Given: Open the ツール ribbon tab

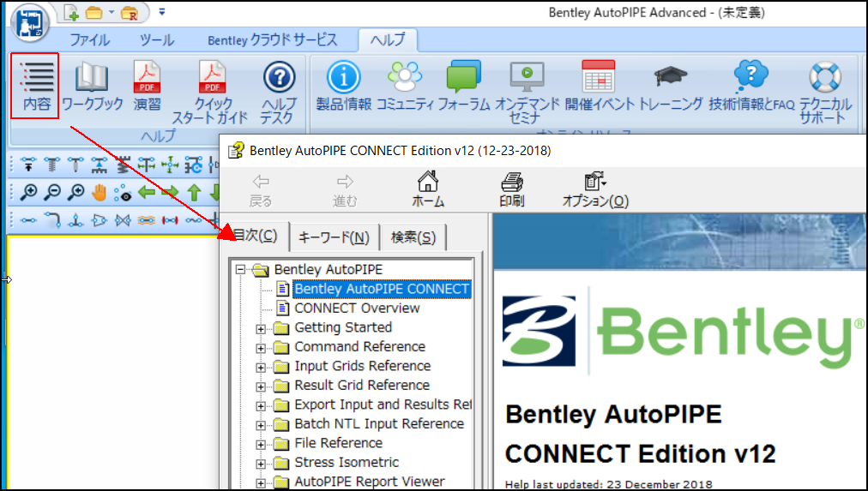Looking at the screenshot, I should click(x=157, y=40).
